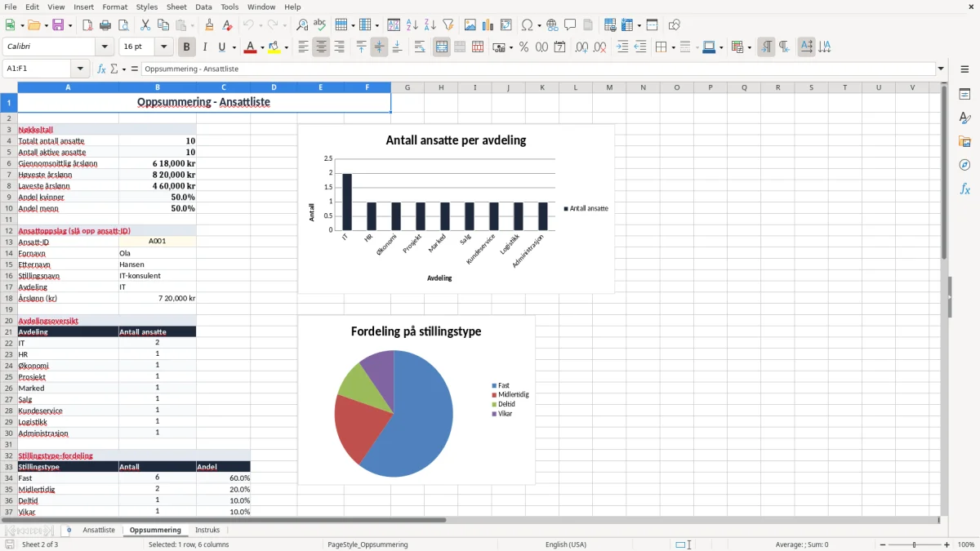Toggle Align Left
The width and height of the screenshot is (980, 551).
pos(303,47)
